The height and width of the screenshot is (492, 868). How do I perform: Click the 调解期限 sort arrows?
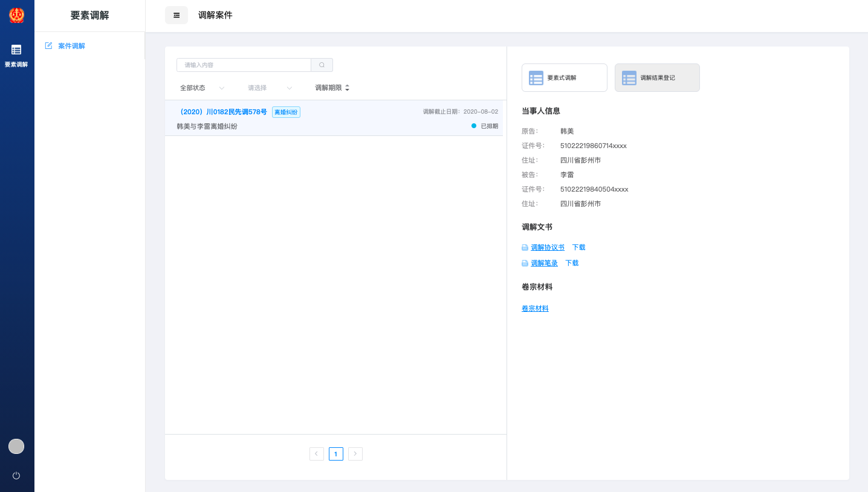click(x=348, y=88)
